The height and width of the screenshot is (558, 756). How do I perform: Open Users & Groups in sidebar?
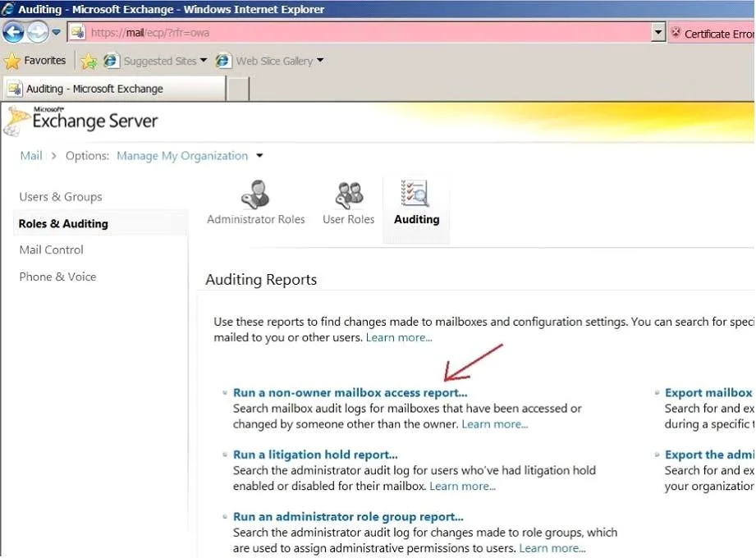tap(61, 197)
